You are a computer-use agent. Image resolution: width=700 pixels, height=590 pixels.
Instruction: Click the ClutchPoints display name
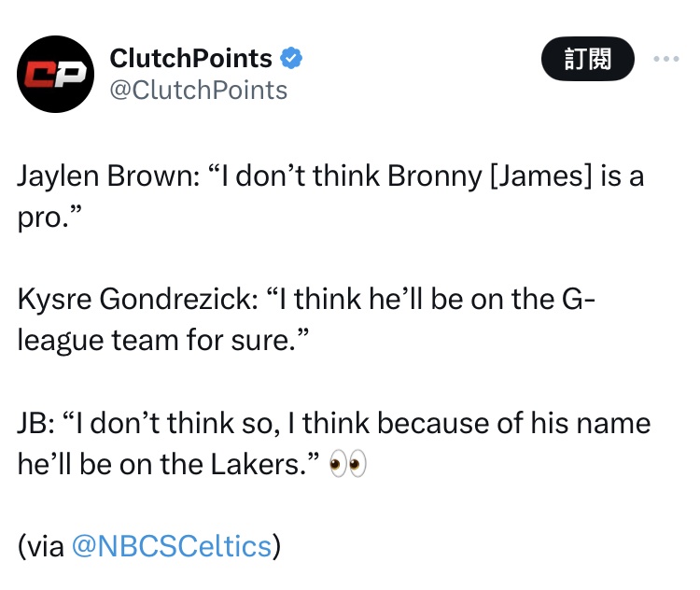point(191,59)
